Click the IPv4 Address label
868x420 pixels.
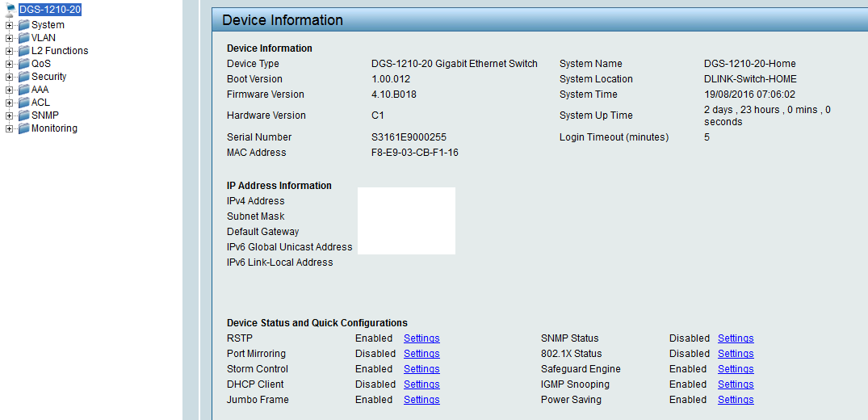[x=256, y=200]
